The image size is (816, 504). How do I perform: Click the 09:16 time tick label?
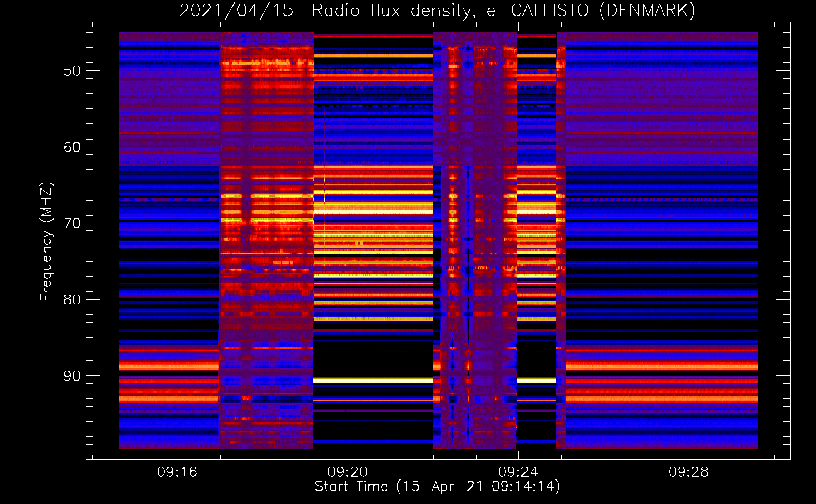(x=177, y=472)
